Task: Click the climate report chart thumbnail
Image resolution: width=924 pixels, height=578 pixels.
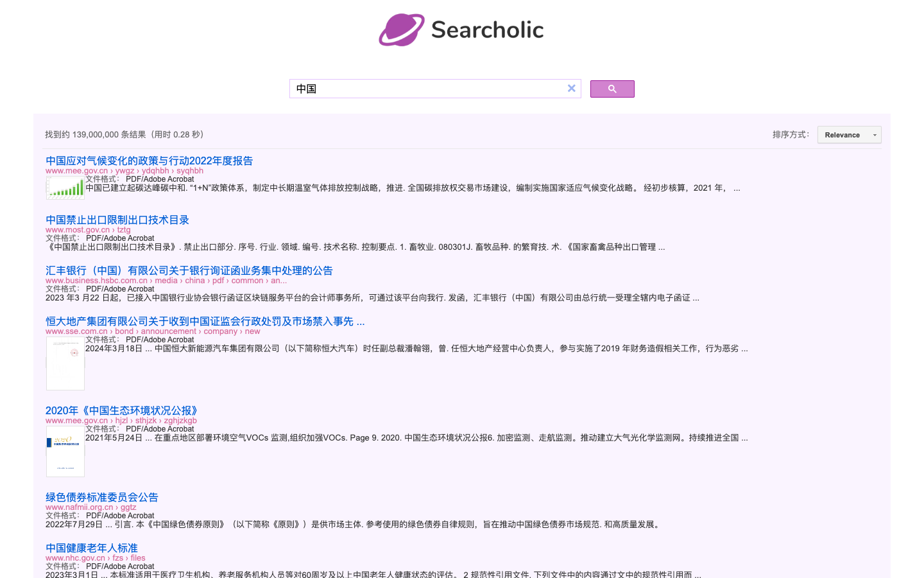Action: (65, 188)
